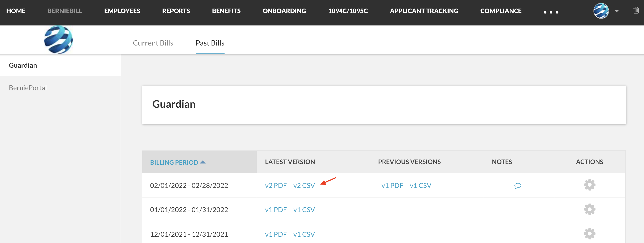
Task: Open the three-dots more menu
Action: [551, 12]
